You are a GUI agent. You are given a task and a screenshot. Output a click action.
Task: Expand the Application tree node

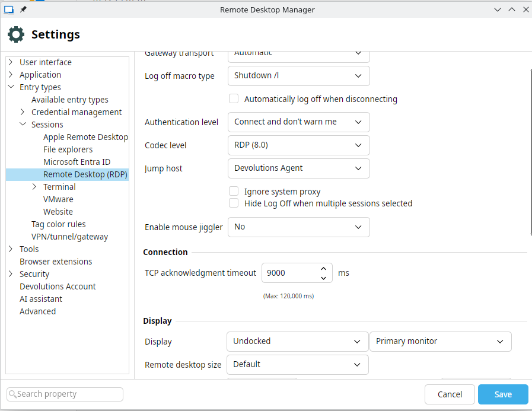[x=11, y=75]
